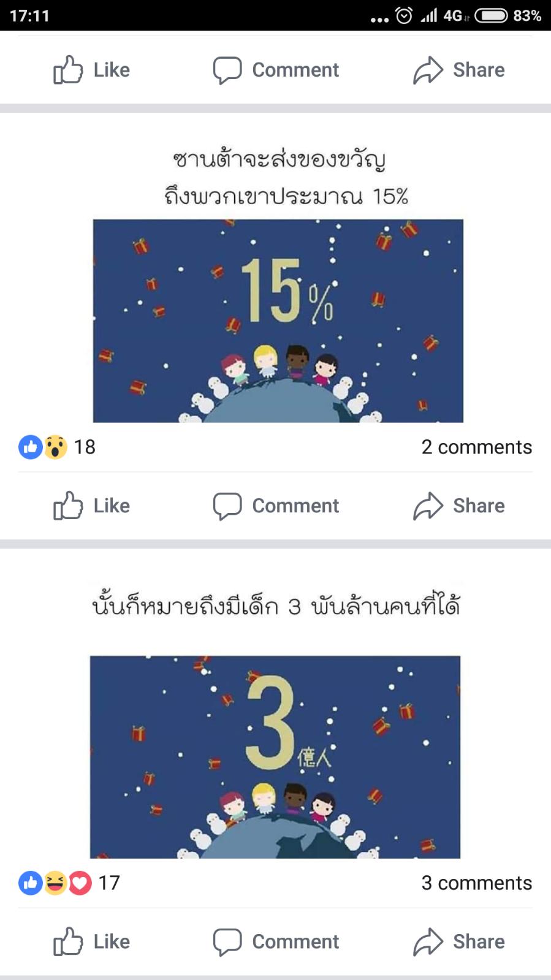The width and height of the screenshot is (551, 980).
Task: Open the 2 comments link
Action: point(476,447)
